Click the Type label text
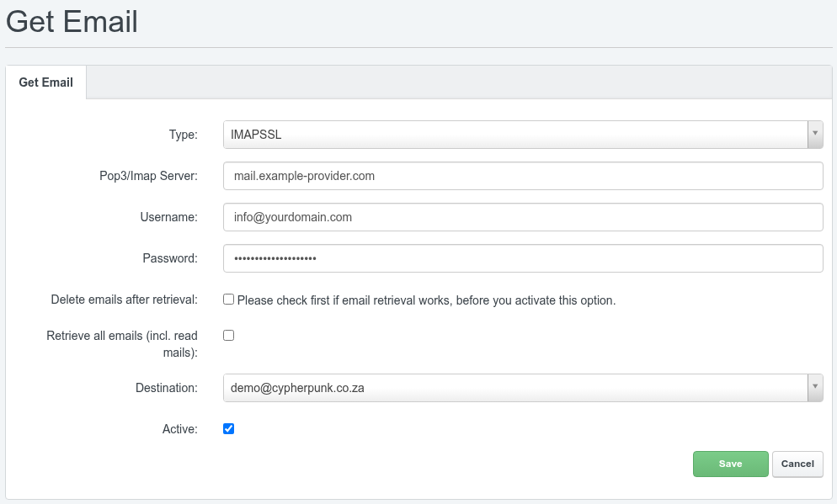Viewport: 837px width, 504px height. 183,135
